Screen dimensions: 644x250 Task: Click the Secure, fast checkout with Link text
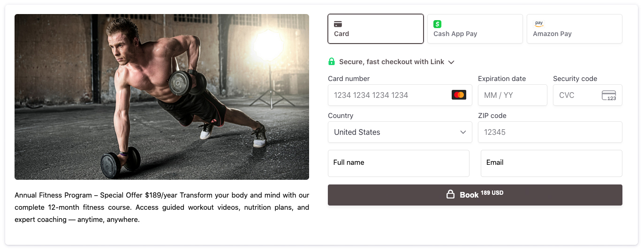point(392,62)
